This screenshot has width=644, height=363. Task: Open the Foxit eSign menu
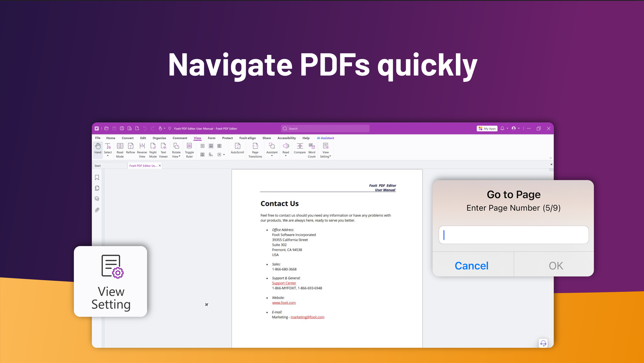(x=247, y=138)
